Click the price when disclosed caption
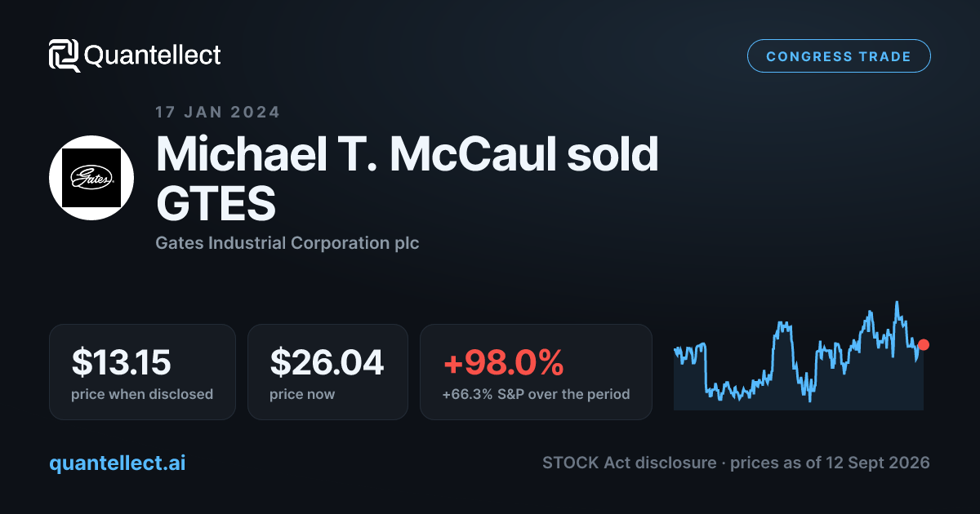This screenshot has height=514, width=980. 142,394
